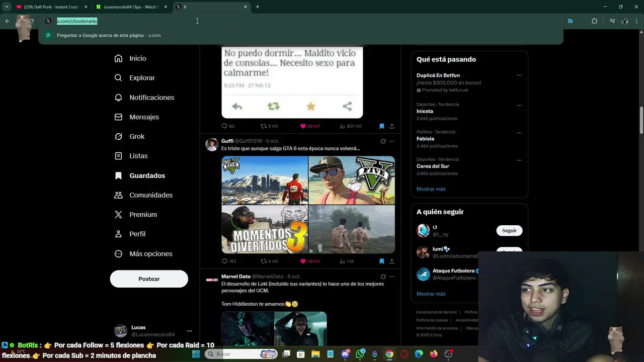Open account menu next to Lucas
Image resolution: width=644 pixels, height=362 pixels.
pos(189,331)
